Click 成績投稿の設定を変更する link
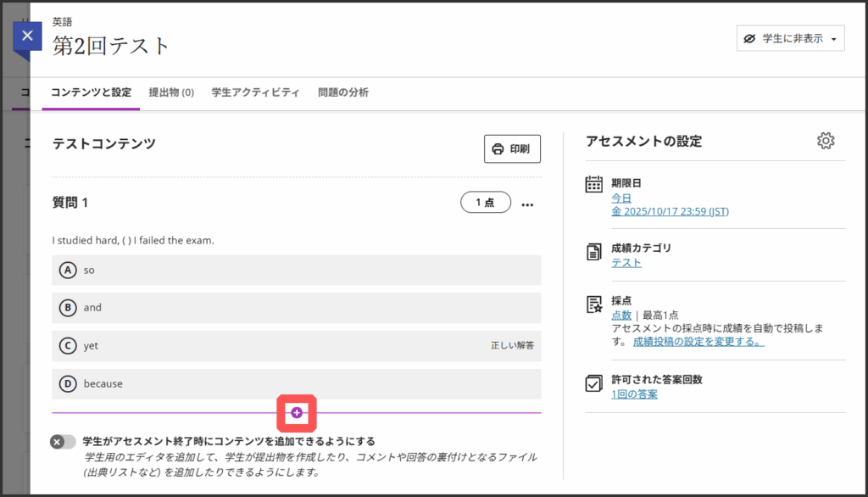Image resolution: width=868 pixels, height=497 pixels. [x=698, y=342]
